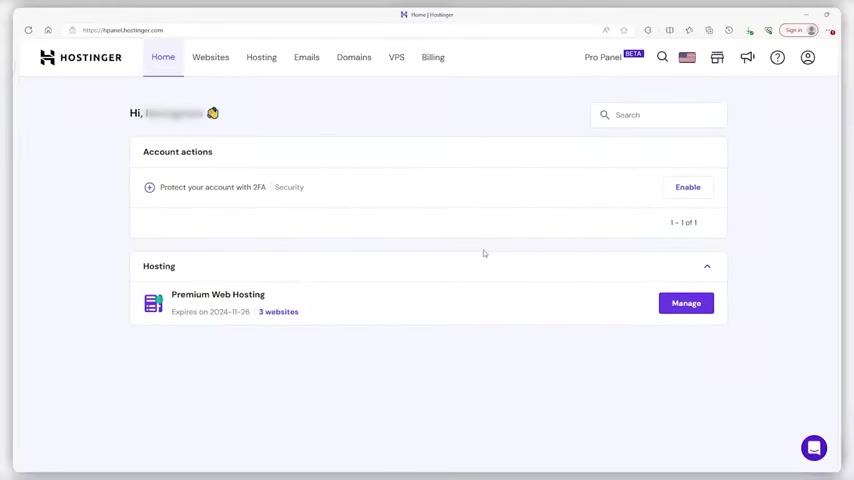Manage Premium Web Hosting
Image resolution: width=854 pixels, height=480 pixels.
pyautogui.click(x=686, y=303)
